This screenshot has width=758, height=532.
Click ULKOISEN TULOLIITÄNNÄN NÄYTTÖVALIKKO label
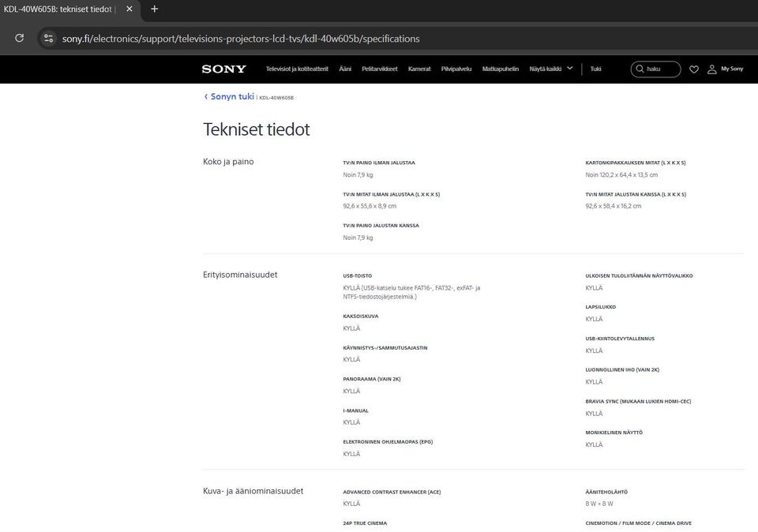[x=639, y=276]
